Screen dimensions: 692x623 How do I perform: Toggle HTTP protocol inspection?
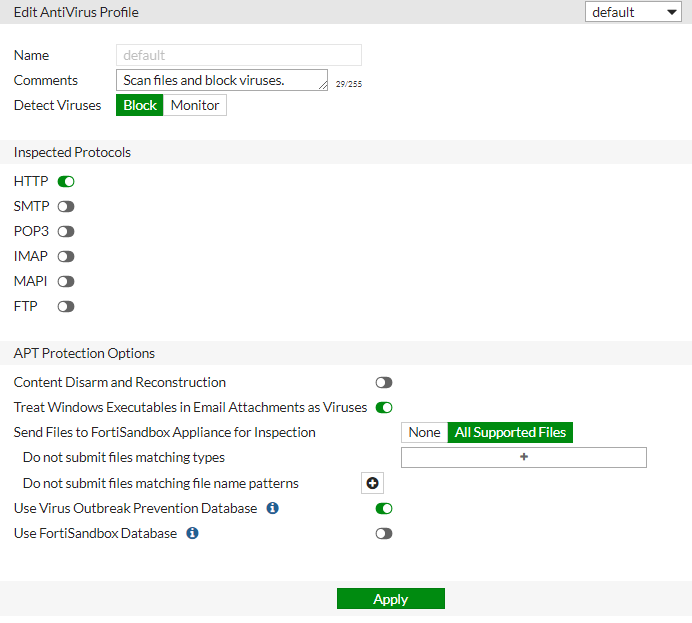pyautogui.click(x=66, y=181)
